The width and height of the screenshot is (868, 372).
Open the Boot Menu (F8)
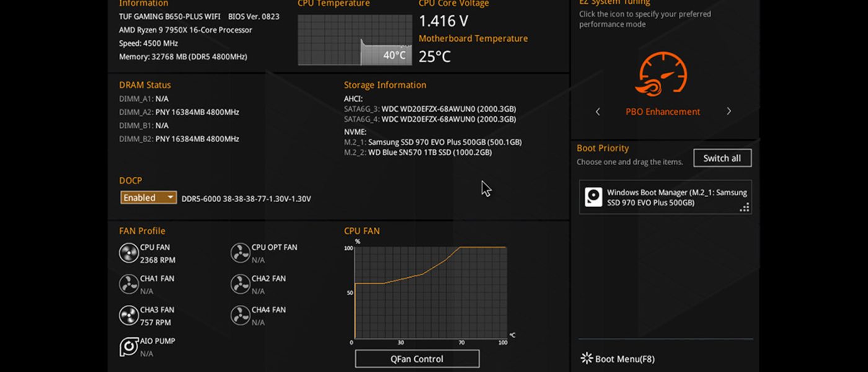(x=618, y=359)
